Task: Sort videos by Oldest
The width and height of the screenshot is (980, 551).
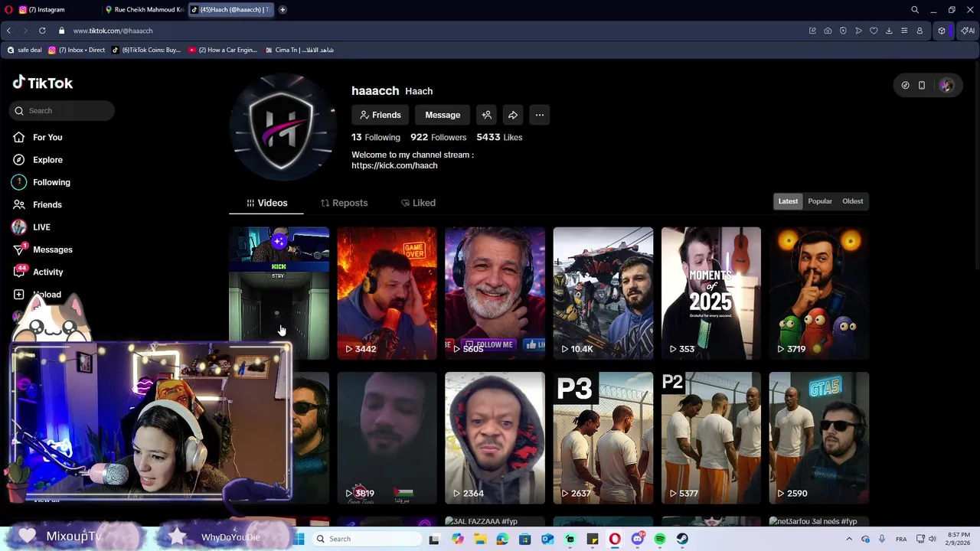Action: coord(853,201)
